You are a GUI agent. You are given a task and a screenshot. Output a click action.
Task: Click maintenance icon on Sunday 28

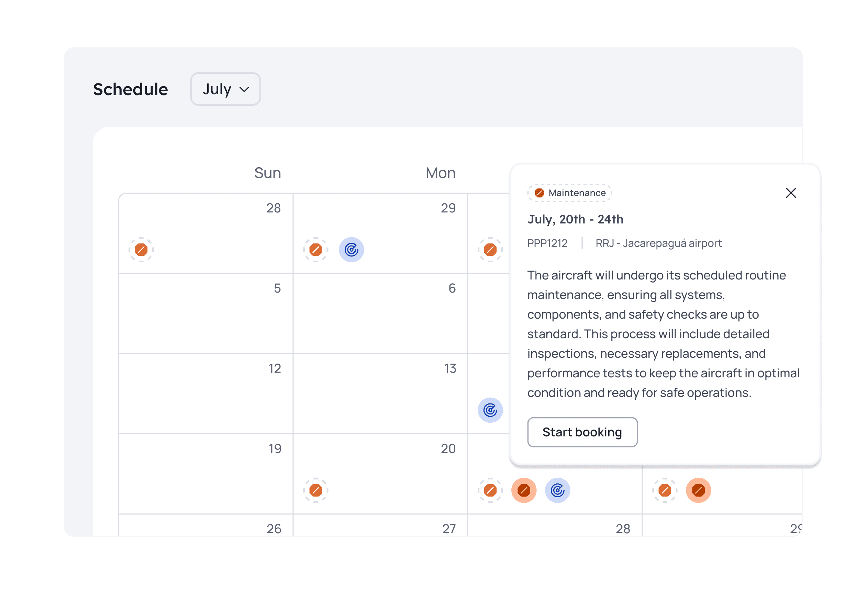click(141, 250)
